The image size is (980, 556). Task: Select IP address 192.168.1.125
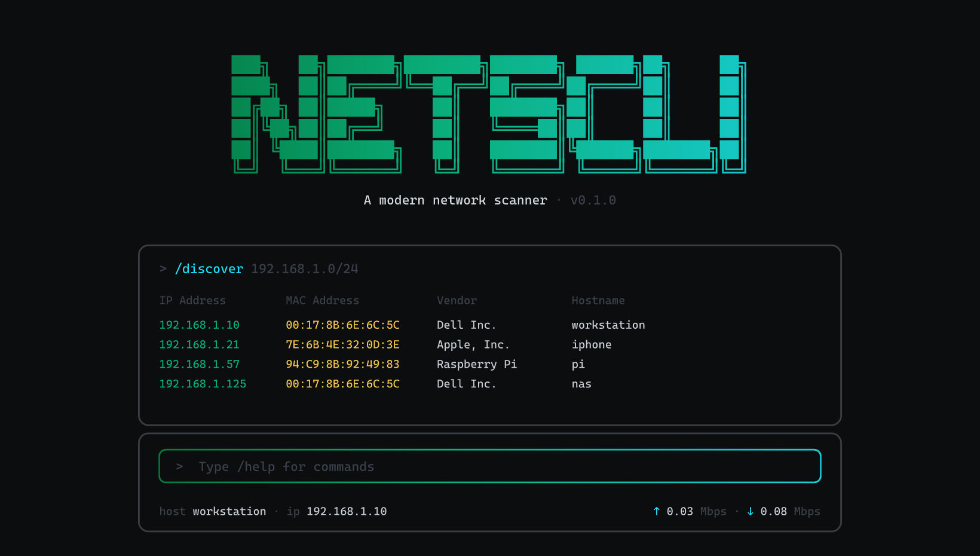[x=203, y=384]
